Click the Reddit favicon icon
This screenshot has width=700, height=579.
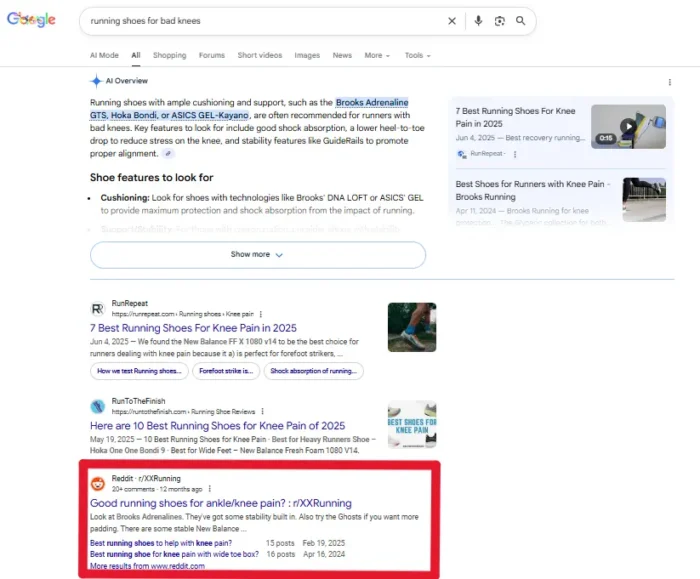pos(98,483)
